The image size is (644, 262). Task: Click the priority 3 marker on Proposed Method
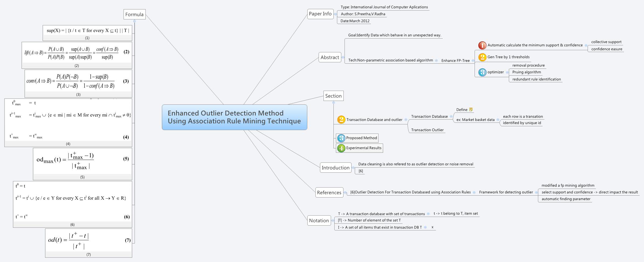click(341, 138)
